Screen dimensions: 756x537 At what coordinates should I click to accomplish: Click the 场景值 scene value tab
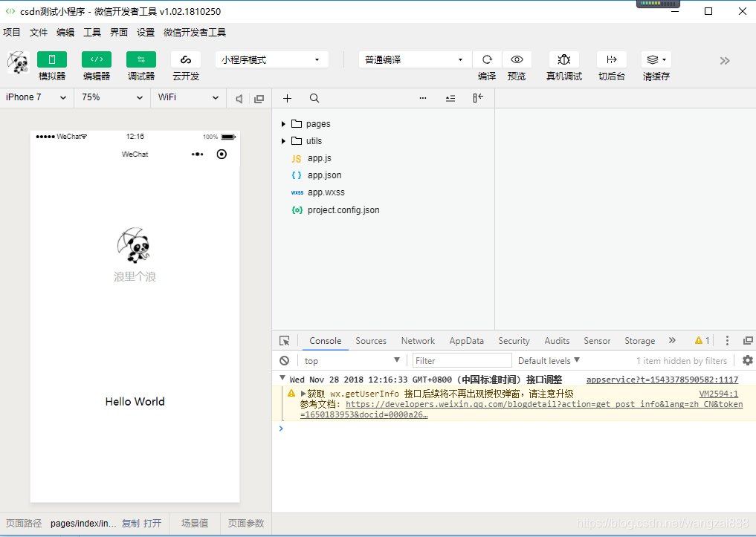[195, 524]
